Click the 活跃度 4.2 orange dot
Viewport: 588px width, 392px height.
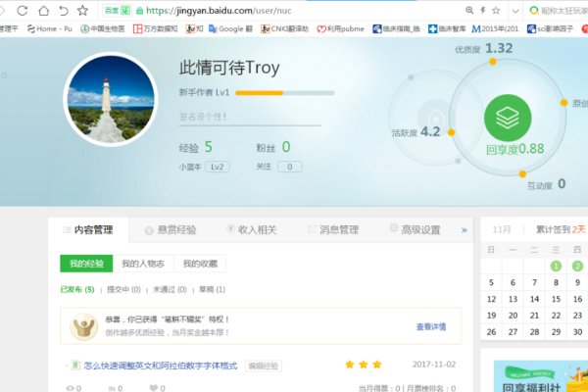[451, 132]
